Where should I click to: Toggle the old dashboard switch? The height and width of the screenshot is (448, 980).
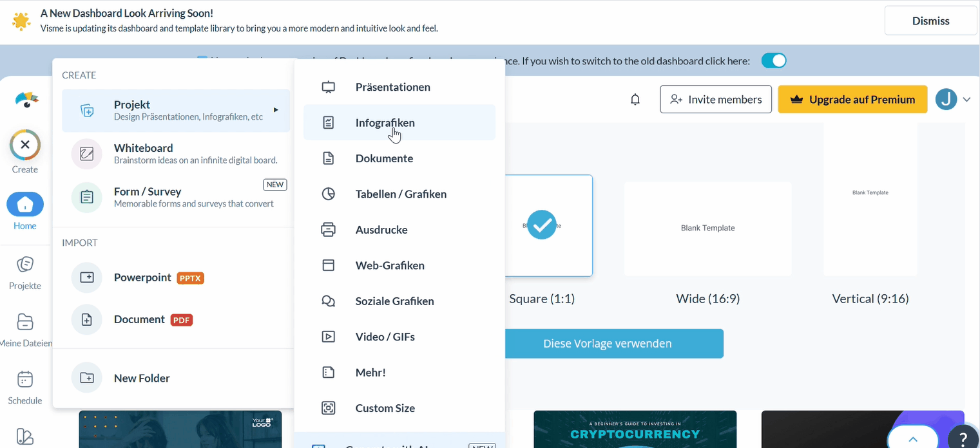773,61
